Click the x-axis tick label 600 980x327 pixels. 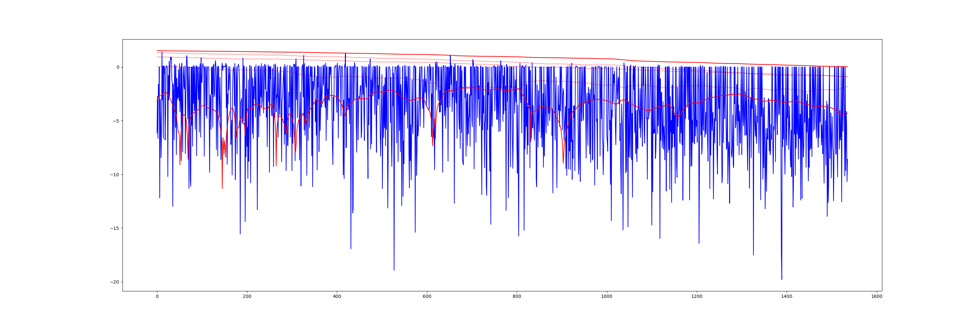click(427, 297)
